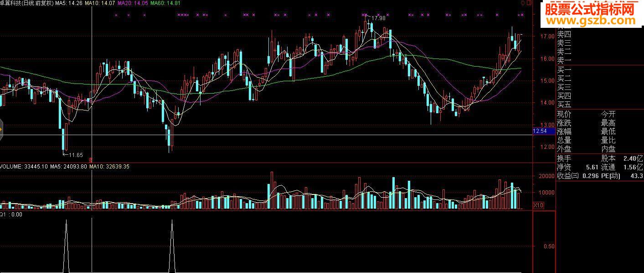Image resolution: width=644 pixels, height=273 pixels.
Task: Click the X10 volume multiplier box
Action: (538, 205)
